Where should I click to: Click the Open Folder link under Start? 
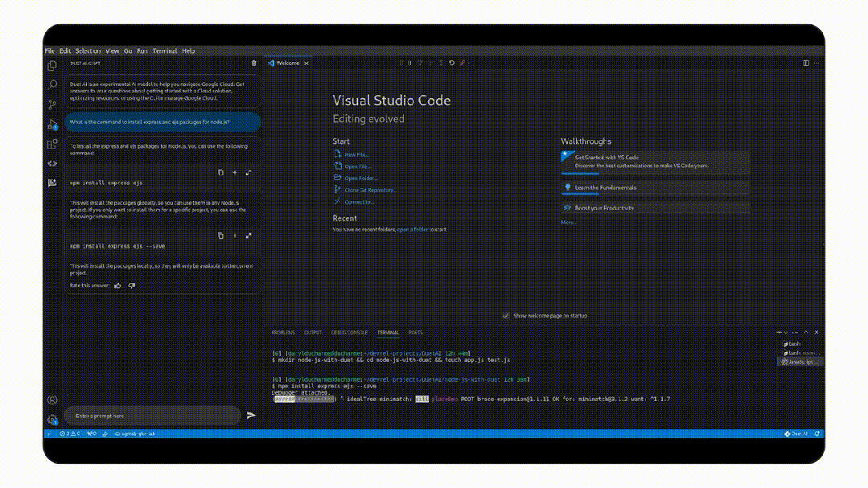tap(360, 178)
